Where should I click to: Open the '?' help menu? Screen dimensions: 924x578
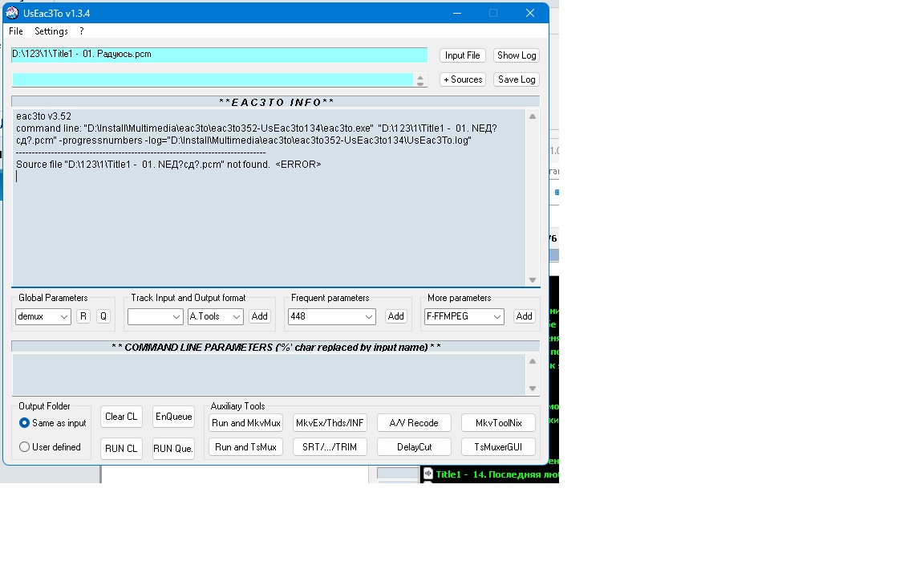point(81,31)
